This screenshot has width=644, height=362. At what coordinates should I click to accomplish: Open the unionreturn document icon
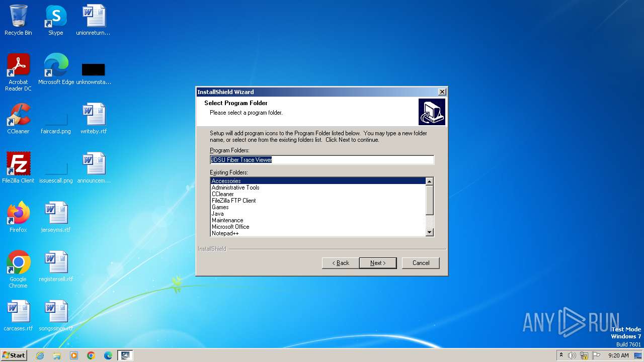click(93, 20)
